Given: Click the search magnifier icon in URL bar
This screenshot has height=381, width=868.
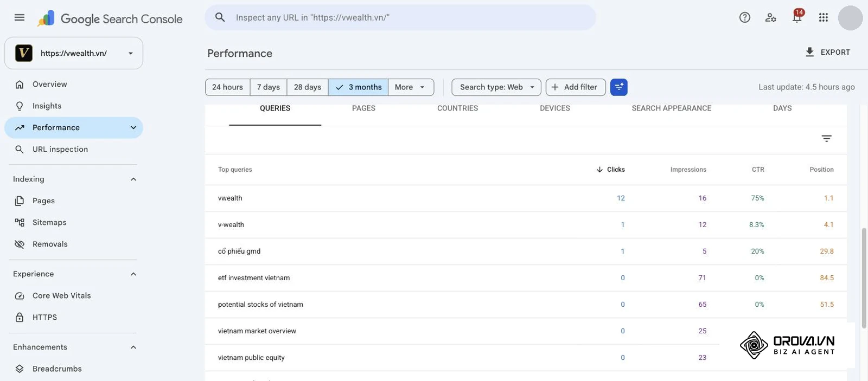Looking at the screenshot, I should click(x=220, y=17).
